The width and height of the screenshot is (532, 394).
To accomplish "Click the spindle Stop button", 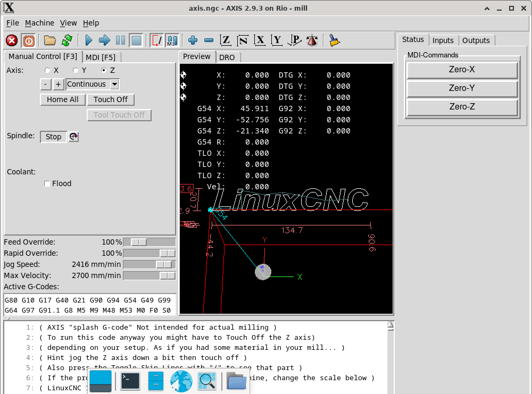I will (53, 137).
